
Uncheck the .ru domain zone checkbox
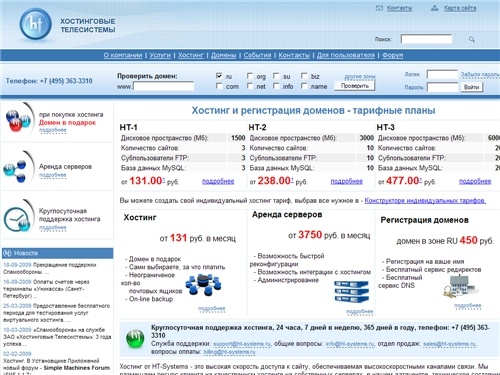click(x=219, y=76)
